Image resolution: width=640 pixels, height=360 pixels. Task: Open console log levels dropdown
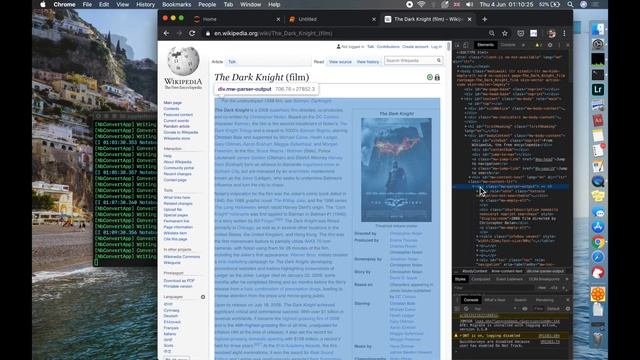click(x=555, y=309)
